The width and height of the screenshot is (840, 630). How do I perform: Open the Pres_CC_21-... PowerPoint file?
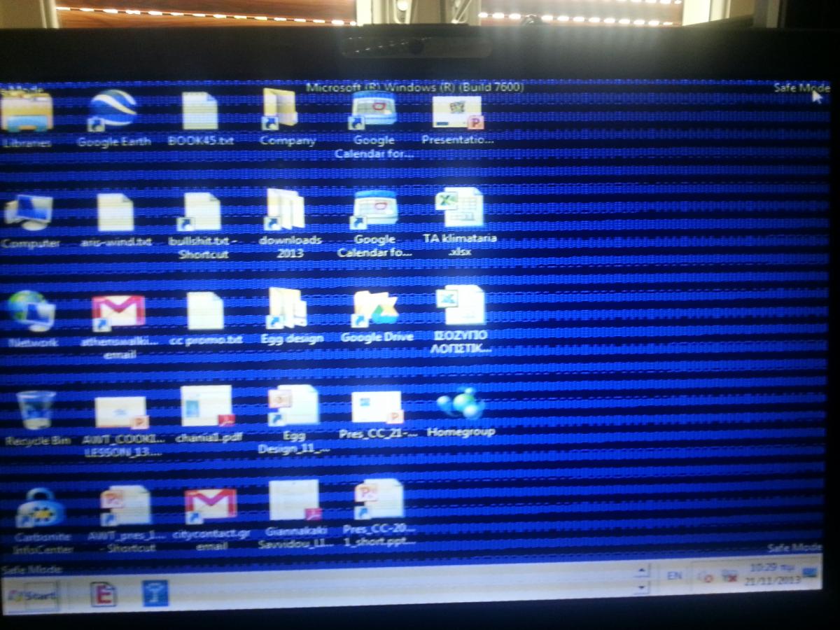pyautogui.click(x=378, y=414)
